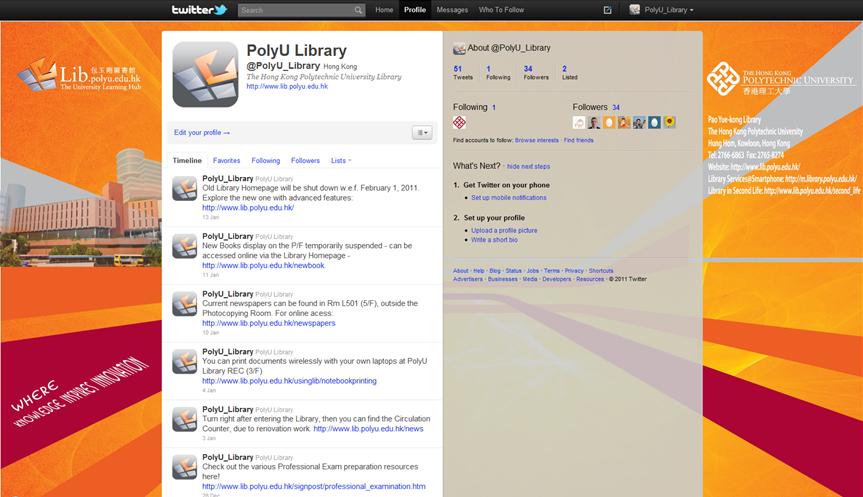Switch to the Followers tab

click(305, 161)
